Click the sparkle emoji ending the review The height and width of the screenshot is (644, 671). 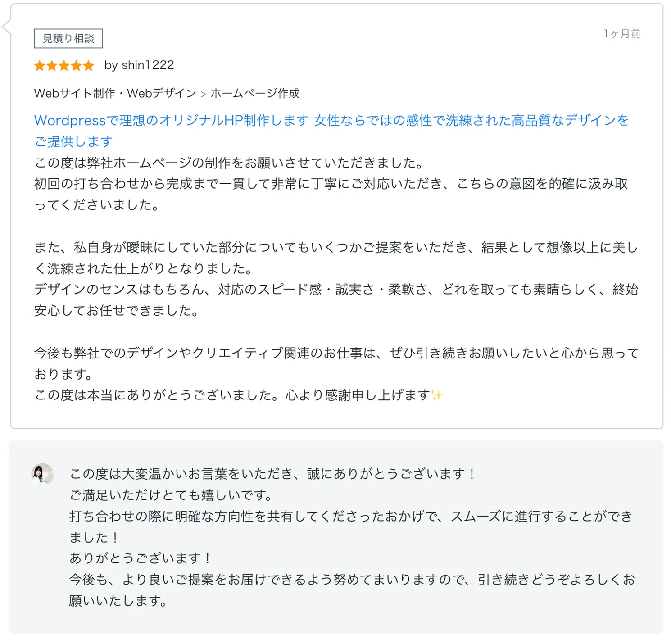(x=437, y=395)
